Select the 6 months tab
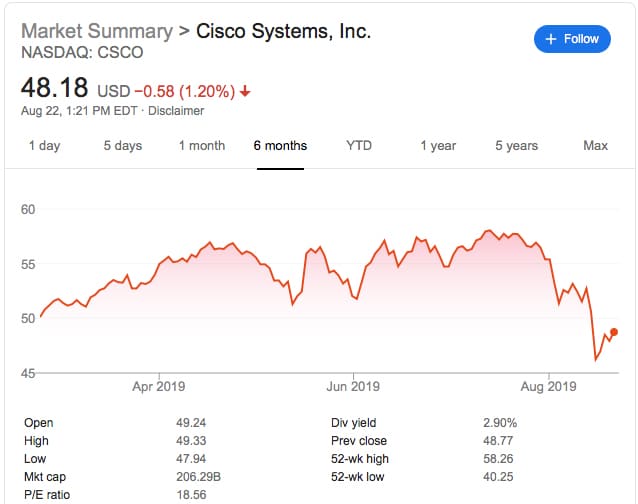This screenshot has height=504, width=638. coord(280,146)
